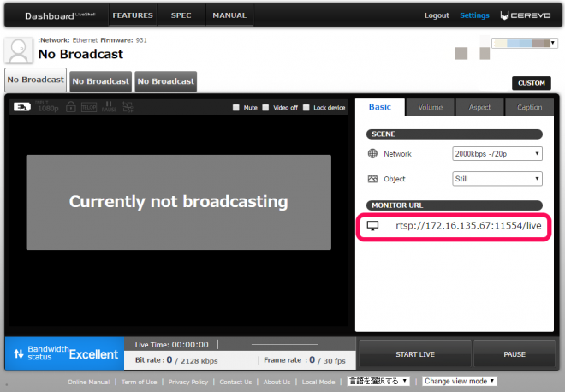Click the PAUSE icon in preview toolbar

[x=107, y=107]
